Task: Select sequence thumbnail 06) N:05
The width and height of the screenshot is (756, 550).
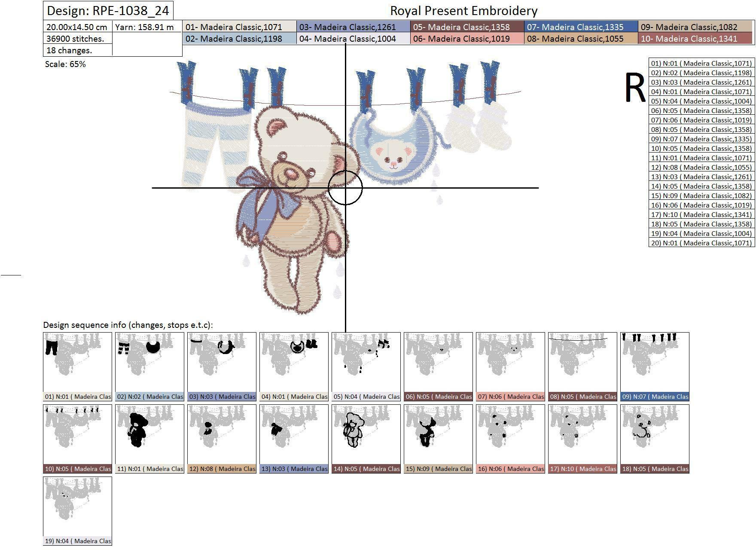Action: click(438, 367)
